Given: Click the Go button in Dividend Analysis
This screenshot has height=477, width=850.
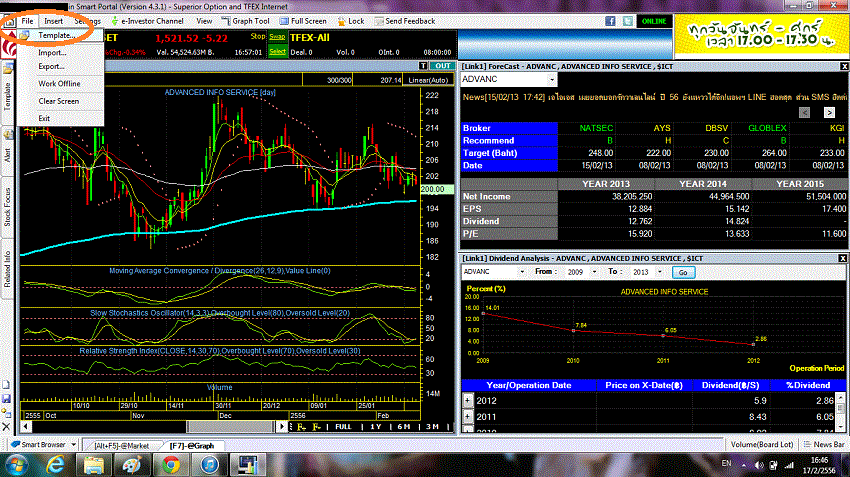Looking at the screenshot, I should point(683,272).
